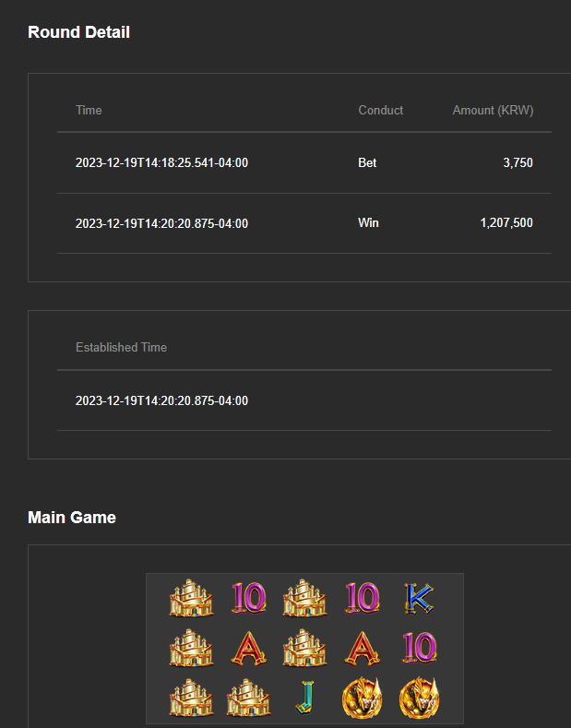571x728 pixels.
Task: Click the Established Time header
Action: 121,347
